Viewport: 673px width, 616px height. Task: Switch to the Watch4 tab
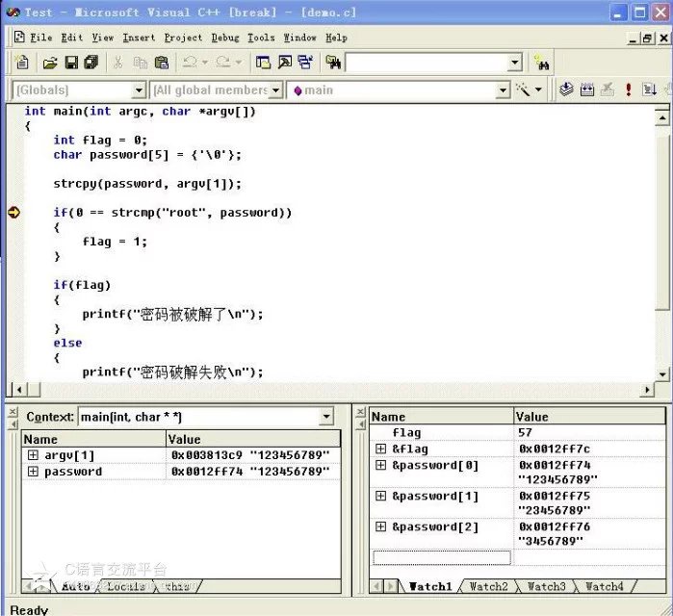pos(605,586)
